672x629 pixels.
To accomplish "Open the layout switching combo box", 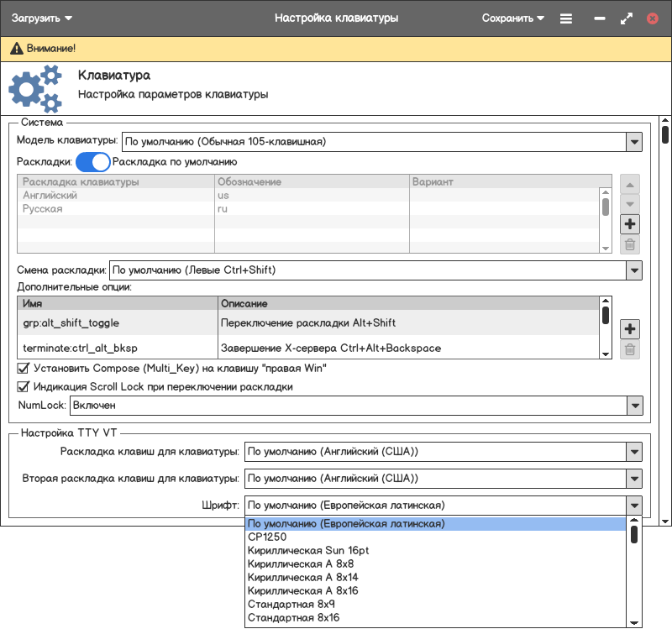I will [x=634, y=270].
